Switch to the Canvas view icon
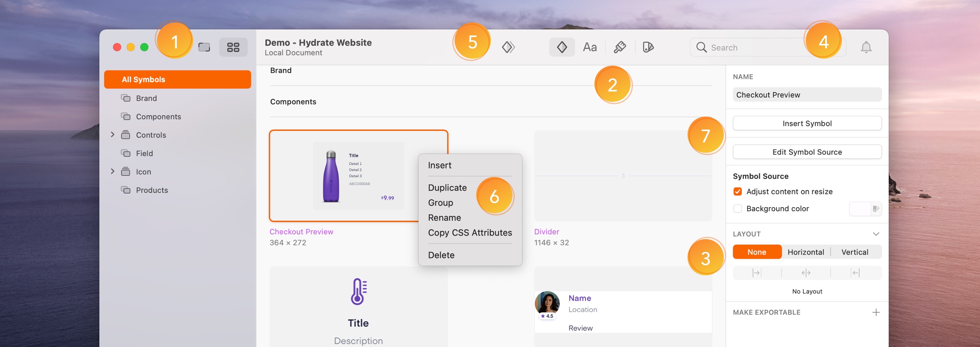Image resolution: width=980 pixels, height=347 pixels. [x=204, y=47]
